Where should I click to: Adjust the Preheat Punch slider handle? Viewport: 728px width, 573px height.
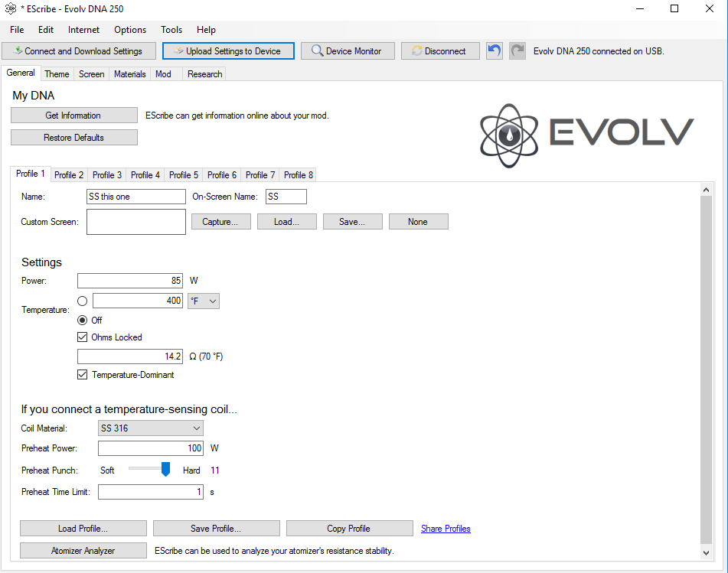[165, 470]
